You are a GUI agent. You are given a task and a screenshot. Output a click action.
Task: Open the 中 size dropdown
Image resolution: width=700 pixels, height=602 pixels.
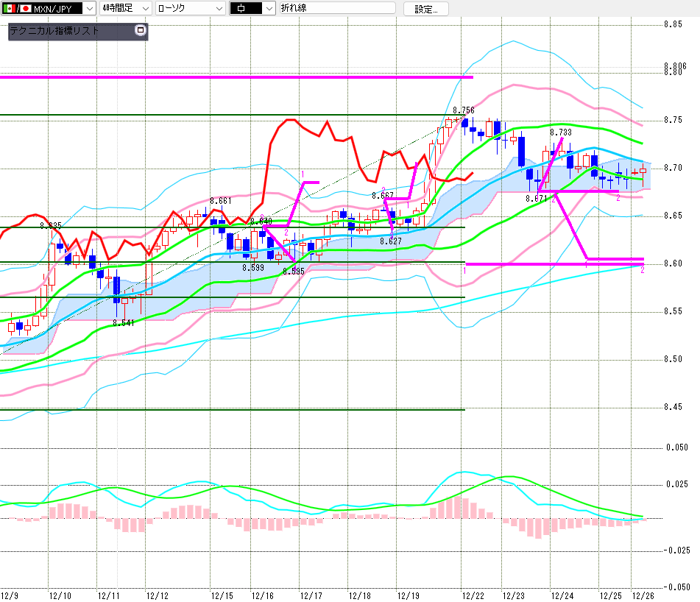click(269, 9)
